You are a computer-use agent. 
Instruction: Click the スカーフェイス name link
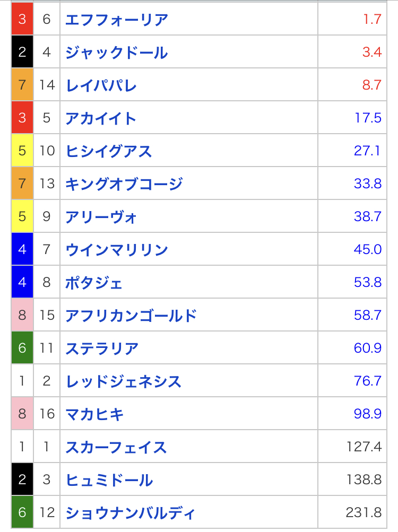pos(116,447)
